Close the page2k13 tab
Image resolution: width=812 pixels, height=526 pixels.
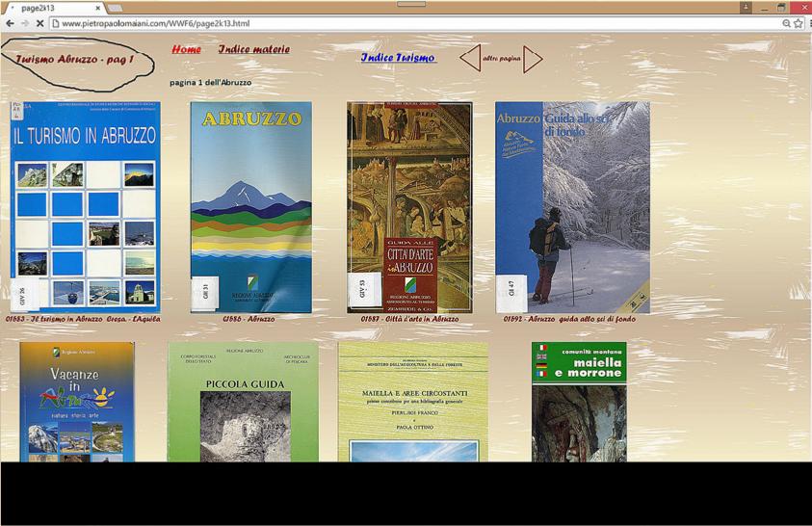click(98, 8)
